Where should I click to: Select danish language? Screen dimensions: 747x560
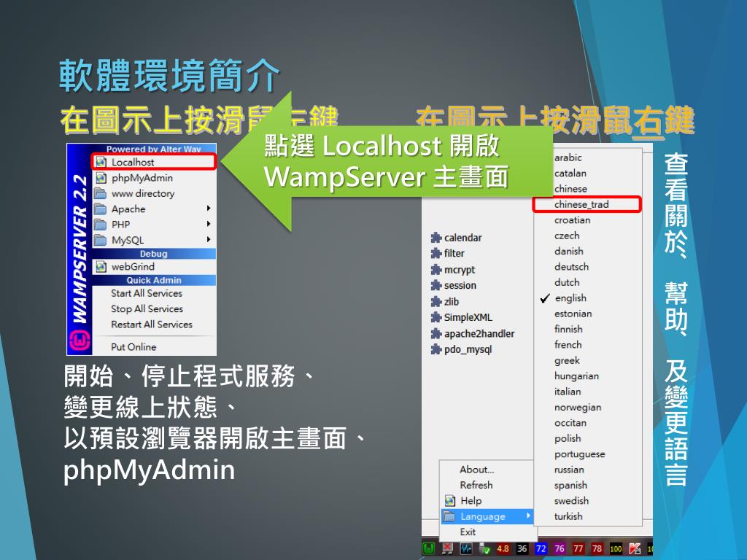(568, 251)
